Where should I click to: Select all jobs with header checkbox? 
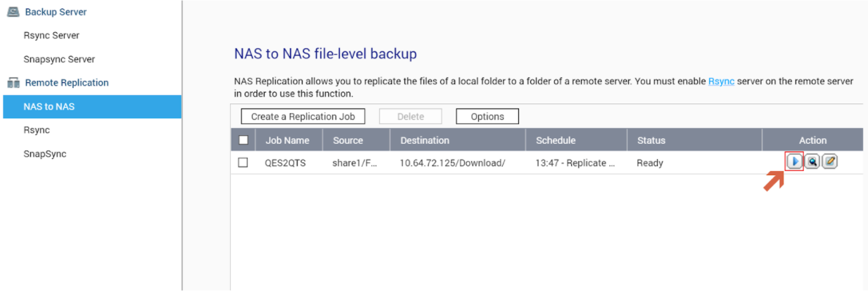pyautogui.click(x=243, y=140)
